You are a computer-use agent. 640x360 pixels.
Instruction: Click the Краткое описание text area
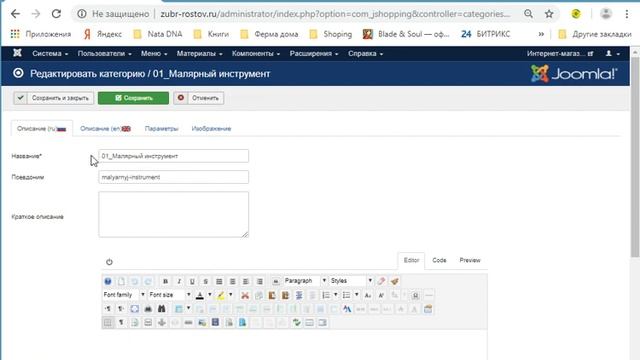pos(173,214)
